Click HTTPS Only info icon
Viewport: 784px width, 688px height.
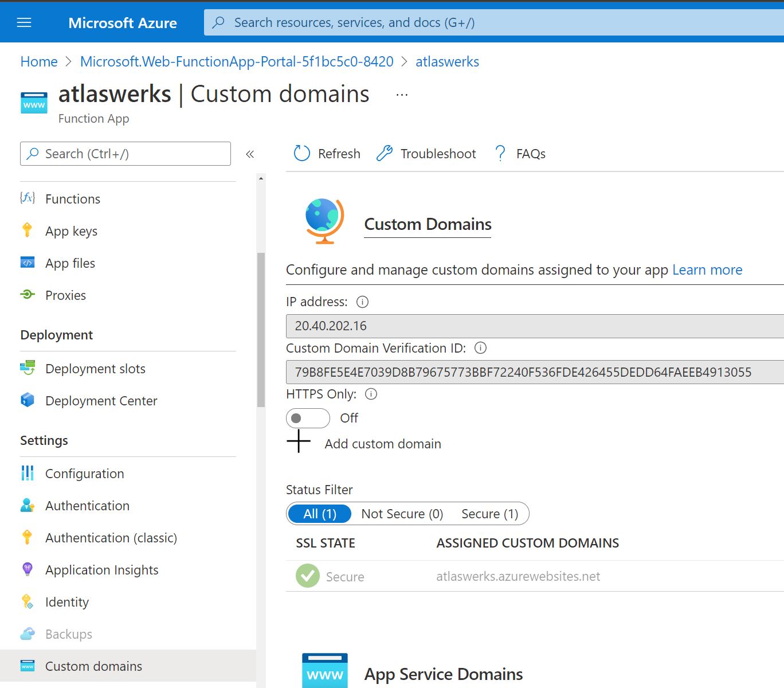coord(371,394)
